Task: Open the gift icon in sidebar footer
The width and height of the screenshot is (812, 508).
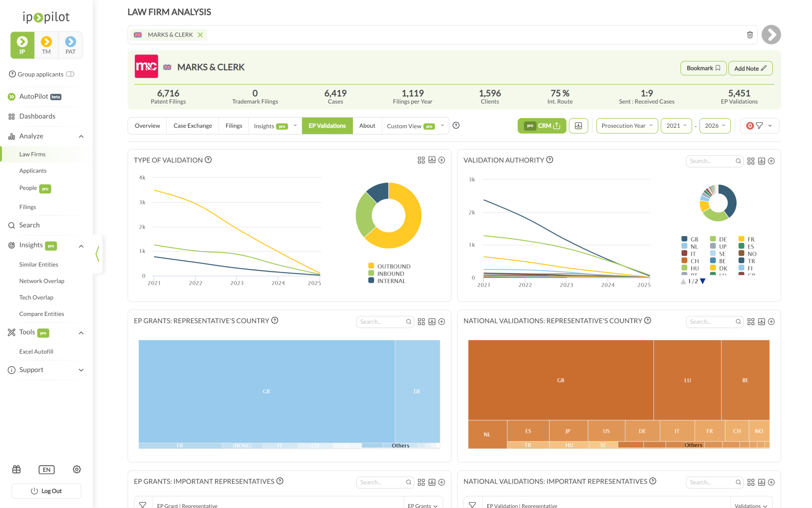Action: pyautogui.click(x=16, y=469)
